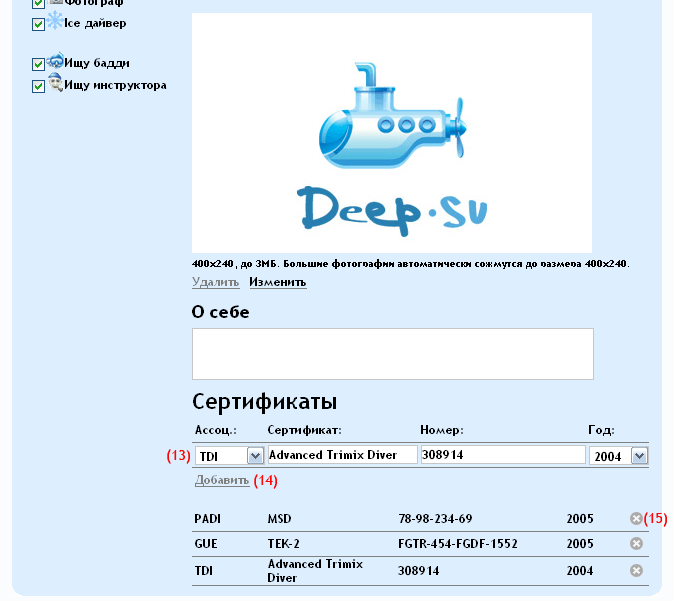This screenshot has width=674, height=601.
Task: Click the Добавить certificate link
Action: [x=222, y=480]
